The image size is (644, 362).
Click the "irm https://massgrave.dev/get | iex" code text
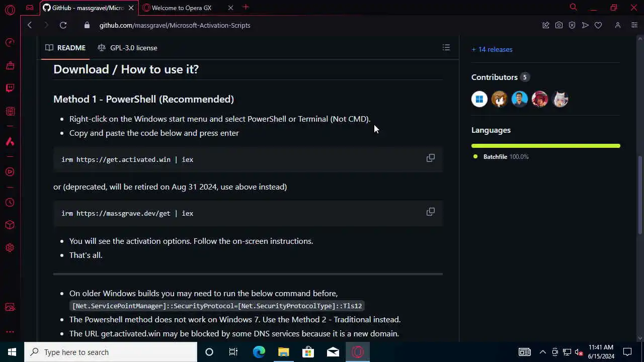(x=127, y=213)
